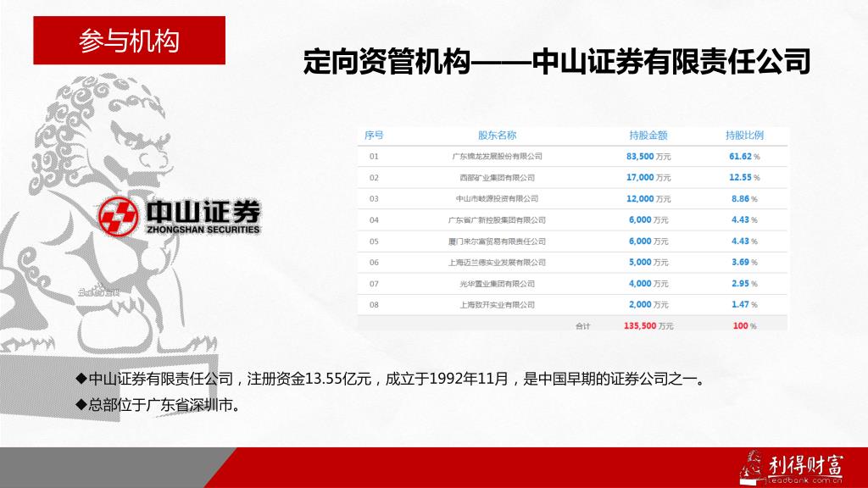Click amount 12,000 万元

point(648,198)
